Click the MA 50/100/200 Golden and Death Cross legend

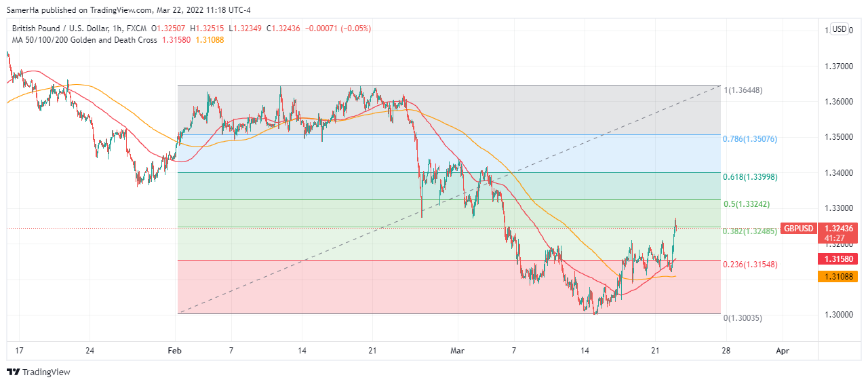tap(83, 40)
